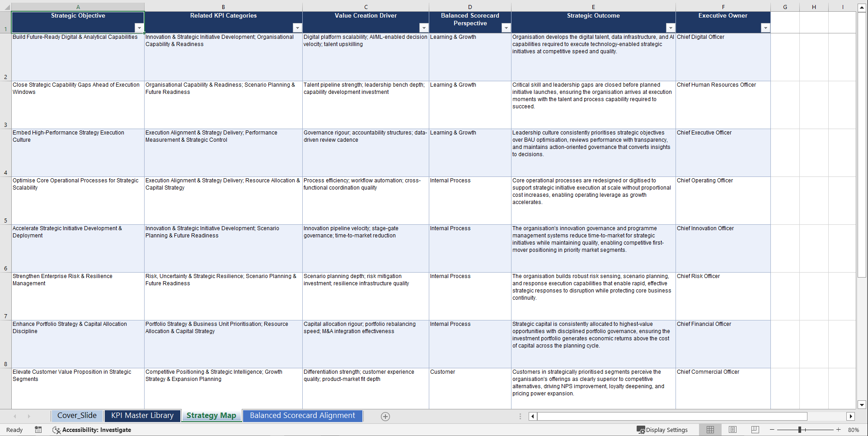Select the 'Ready' status bar text
This screenshot has width=868, height=436.
tap(14, 430)
